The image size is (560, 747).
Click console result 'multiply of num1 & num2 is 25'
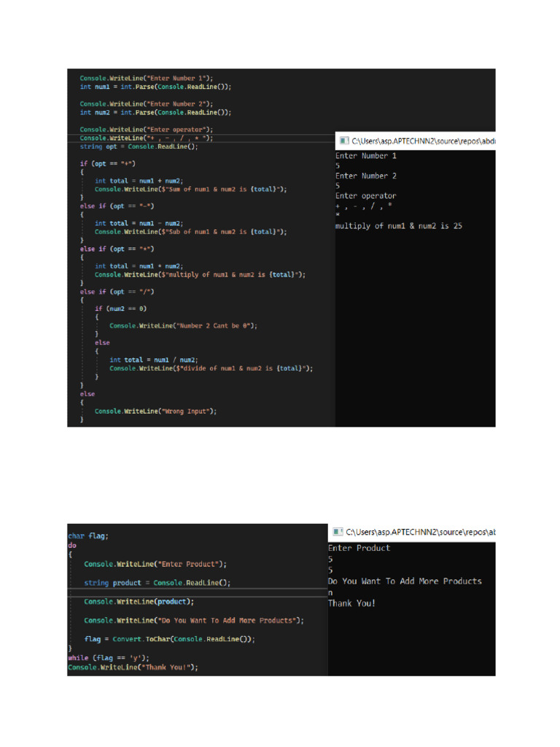399,226
